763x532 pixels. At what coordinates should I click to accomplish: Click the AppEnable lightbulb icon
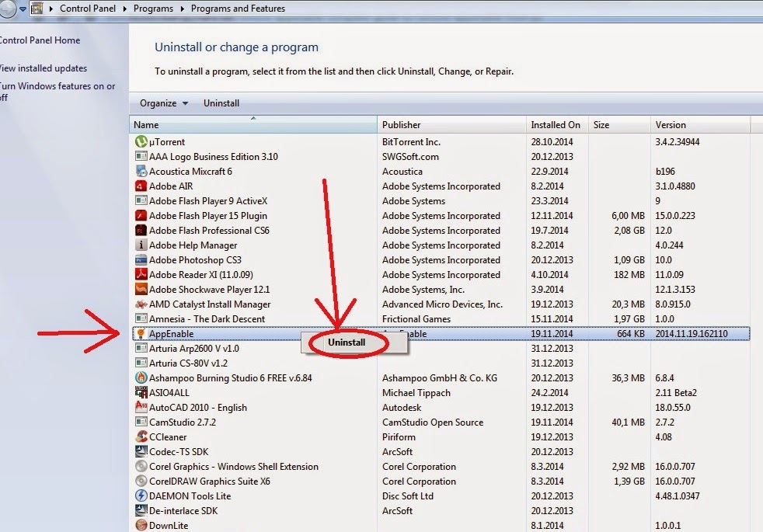tap(141, 334)
